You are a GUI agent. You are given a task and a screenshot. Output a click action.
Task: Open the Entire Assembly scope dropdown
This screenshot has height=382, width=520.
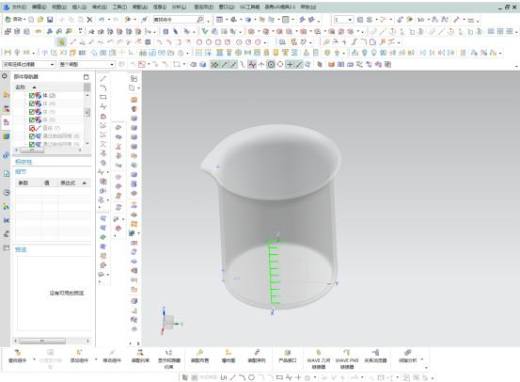click(x=87, y=64)
